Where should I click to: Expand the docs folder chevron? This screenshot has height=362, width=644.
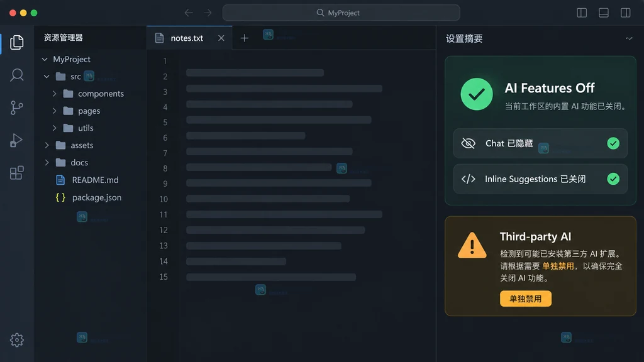47,163
